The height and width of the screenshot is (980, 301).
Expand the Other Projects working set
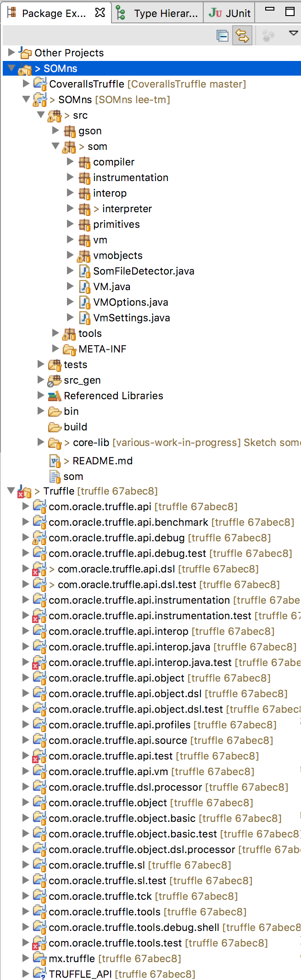point(11,53)
